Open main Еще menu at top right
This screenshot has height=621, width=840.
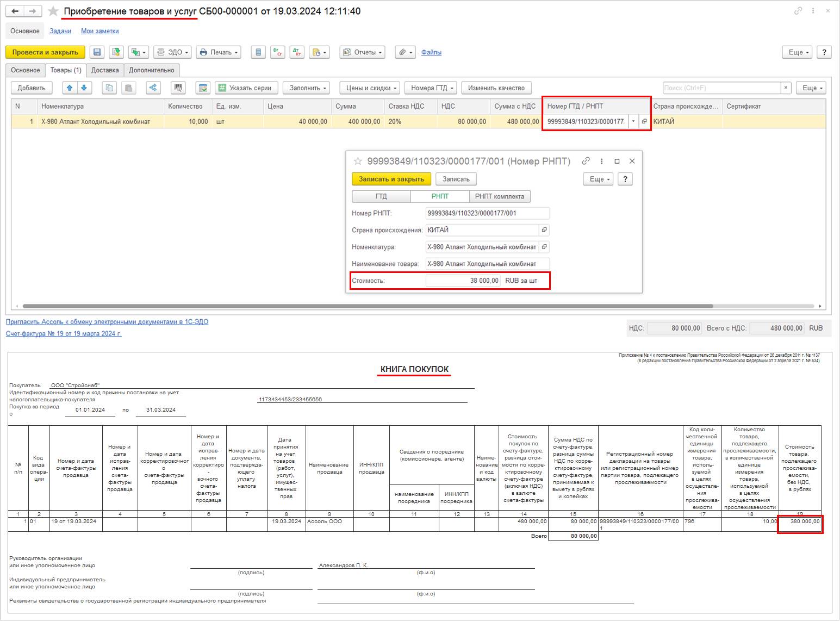[x=798, y=52]
